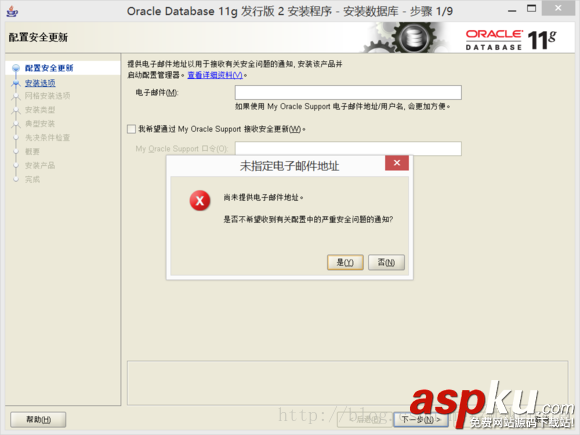The width and height of the screenshot is (580, 435).
Task: Click the My Oracle Support password field
Action: click(x=348, y=149)
